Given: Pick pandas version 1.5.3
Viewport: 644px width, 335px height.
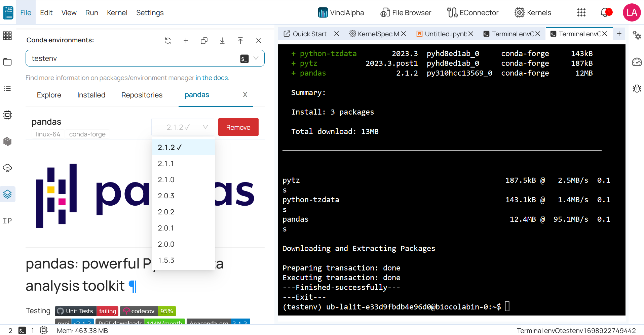Looking at the screenshot, I should click(183, 260).
